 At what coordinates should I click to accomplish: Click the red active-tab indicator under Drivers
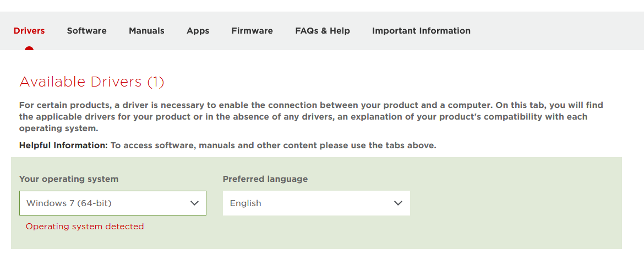coord(29,49)
